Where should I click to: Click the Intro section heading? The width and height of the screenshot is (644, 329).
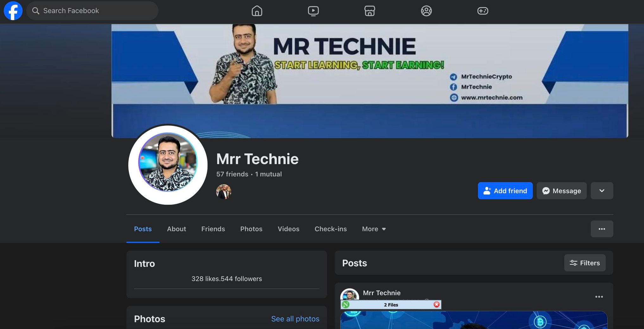coord(144,264)
